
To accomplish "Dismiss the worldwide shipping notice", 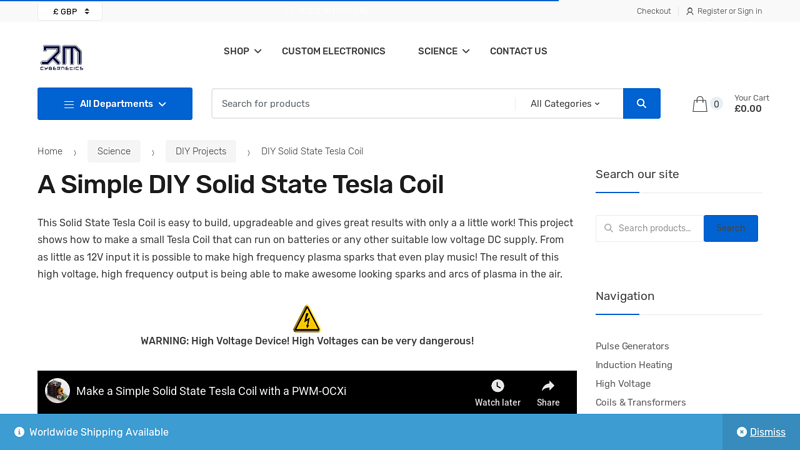I will (x=761, y=432).
